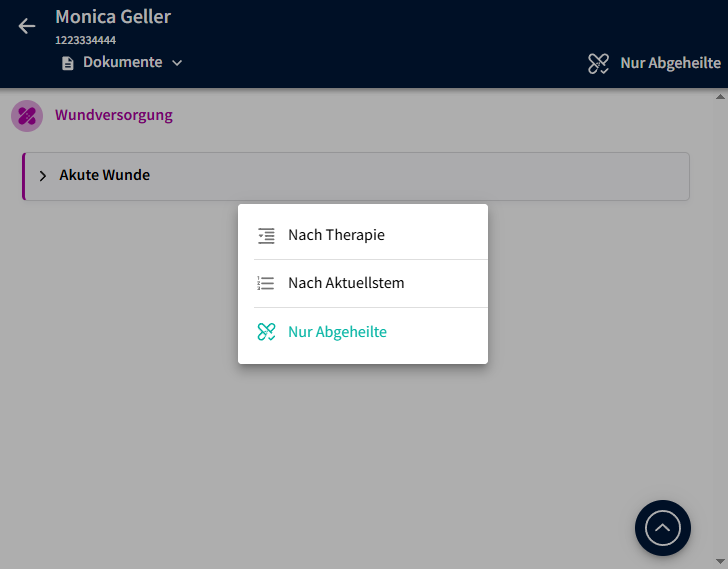Choose Nach Aktuellstem from the menu
The width and height of the screenshot is (728, 569).
coord(346,284)
